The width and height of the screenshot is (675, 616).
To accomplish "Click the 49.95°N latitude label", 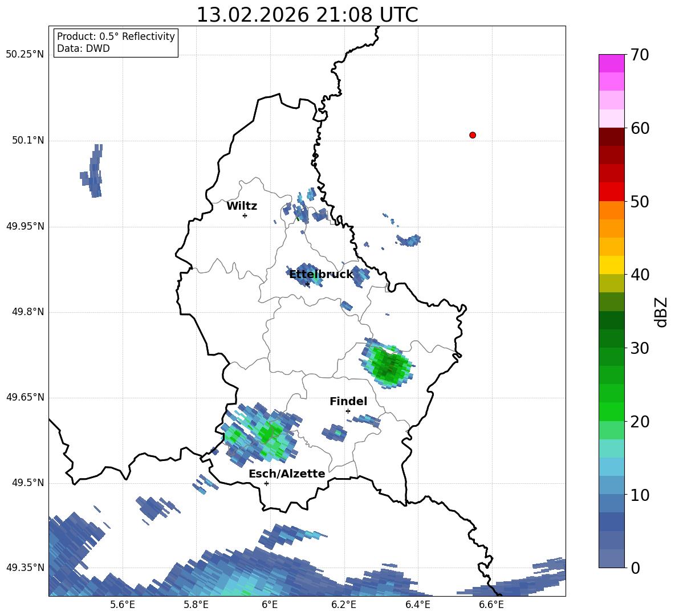I will point(25,226).
